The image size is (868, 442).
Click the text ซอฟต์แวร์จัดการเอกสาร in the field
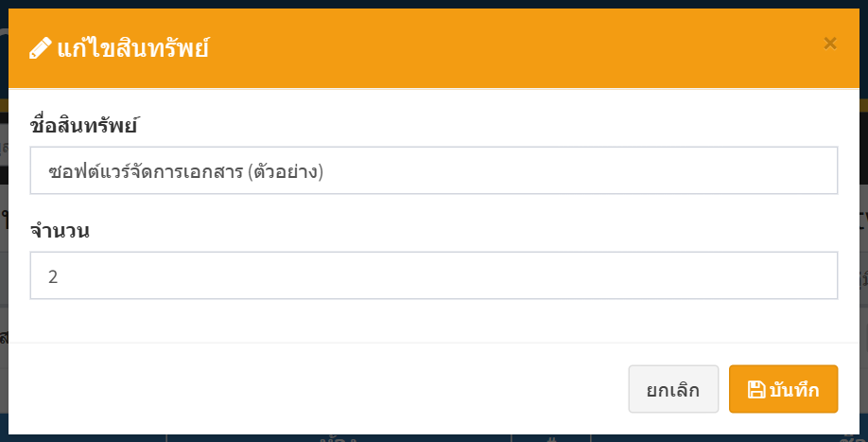coord(146,171)
